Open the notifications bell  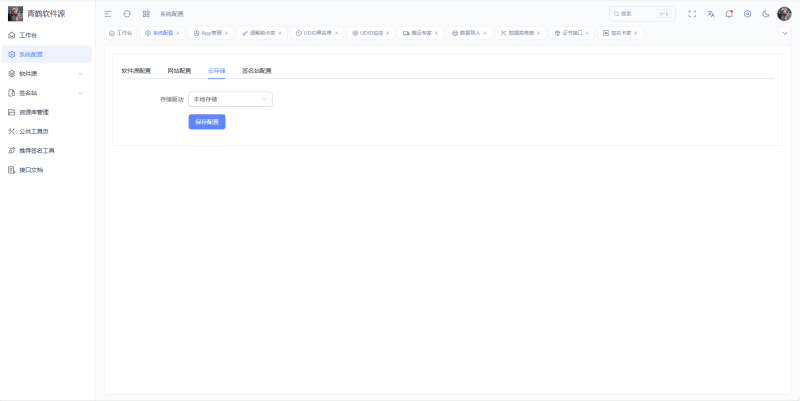(729, 14)
